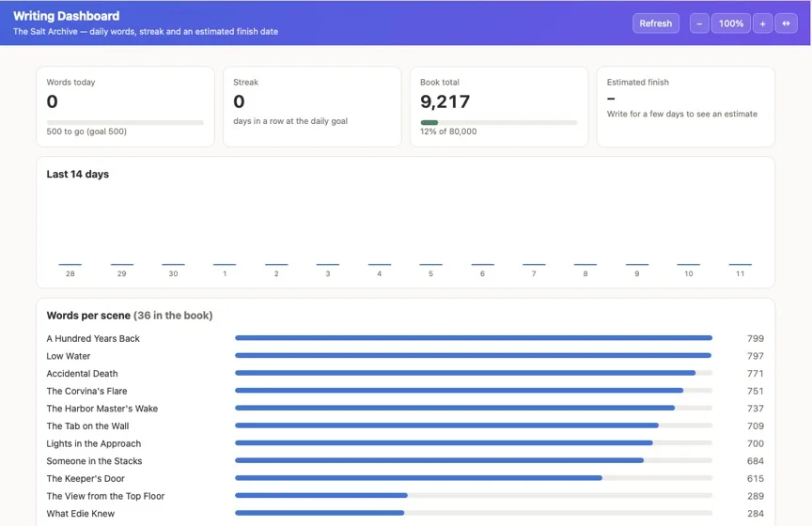Click the Streak card value
812x526 pixels.
239,101
